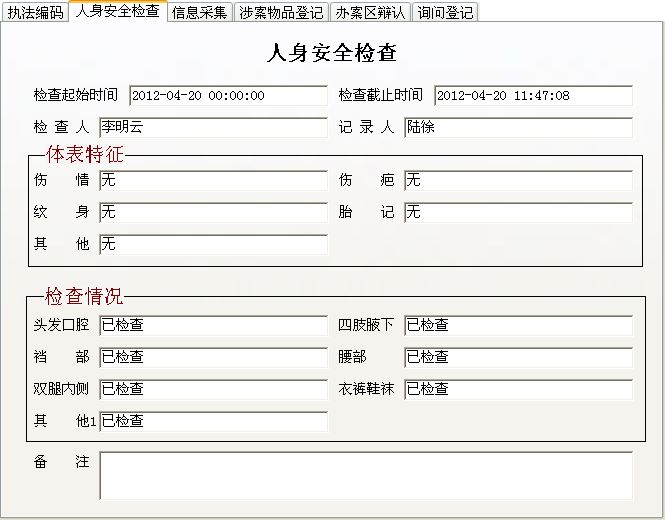Viewport: 665px width, 520px height.
Task: Click the 衣裤鞋袜 input field
Action: (x=518, y=389)
